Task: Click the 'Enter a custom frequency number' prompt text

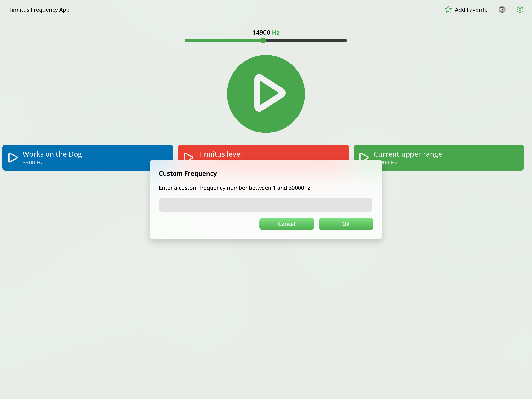Action: tap(234, 188)
